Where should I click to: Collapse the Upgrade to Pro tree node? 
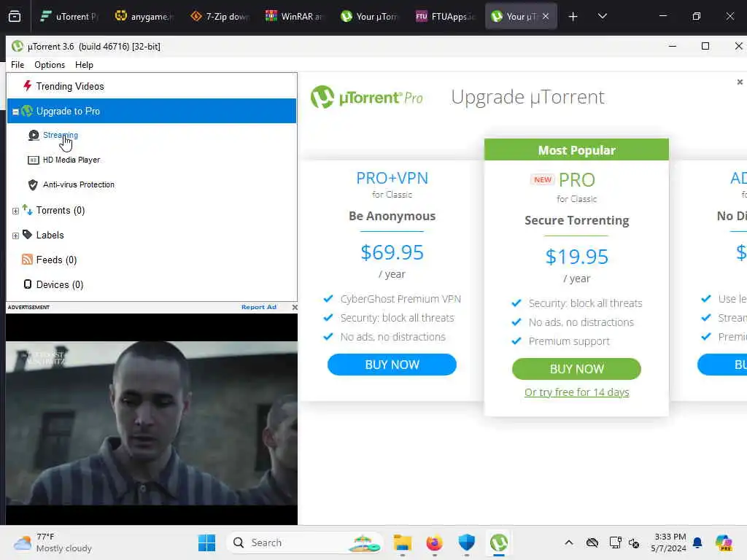tap(15, 112)
